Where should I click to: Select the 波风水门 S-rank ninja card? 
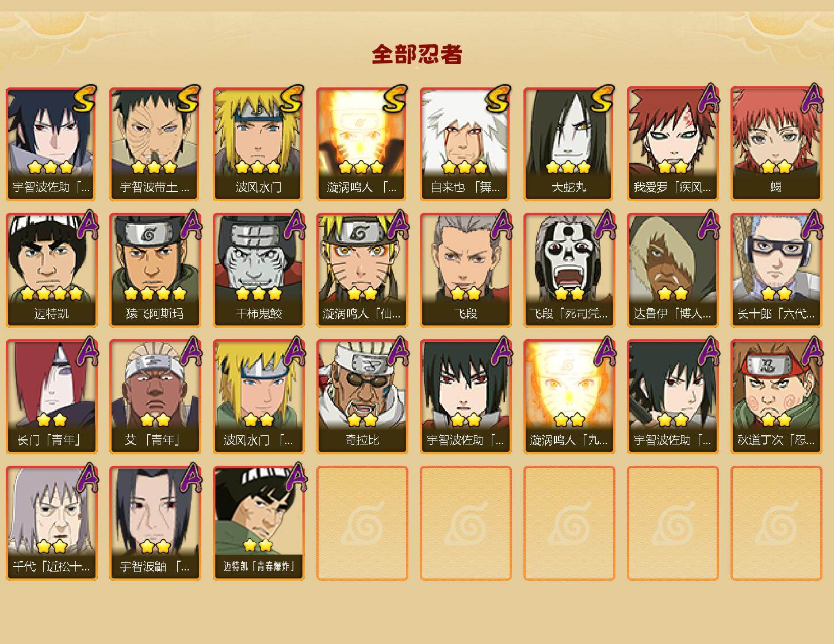(258, 144)
